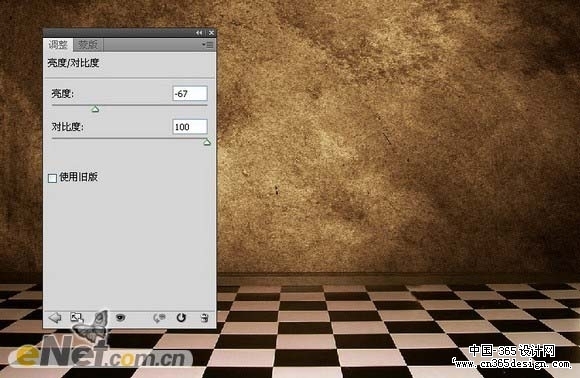Image resolution: width=580 pixels, height=378 pixels.
Task: Click the 使用旧版 label text
Action: coord(78,177)
